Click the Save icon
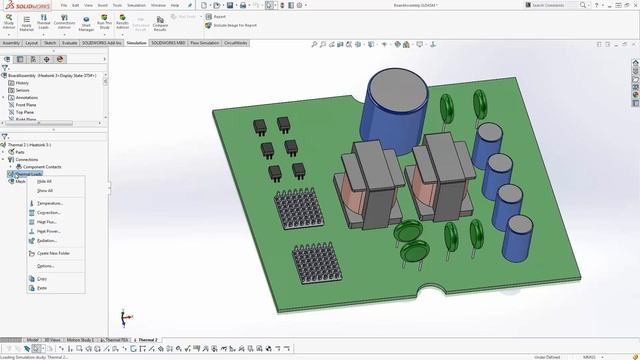The height and width of the screenshot is (360, 640). [x=230, y=5]
